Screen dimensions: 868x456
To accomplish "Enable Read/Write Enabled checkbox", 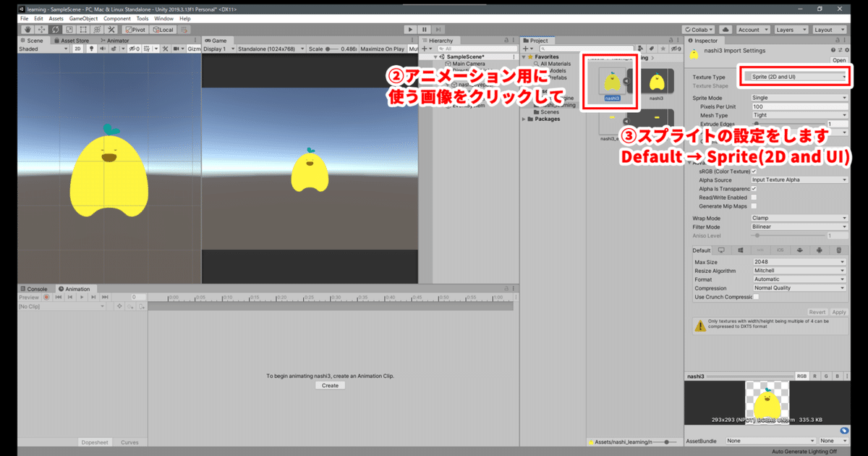I will point(754,197).
